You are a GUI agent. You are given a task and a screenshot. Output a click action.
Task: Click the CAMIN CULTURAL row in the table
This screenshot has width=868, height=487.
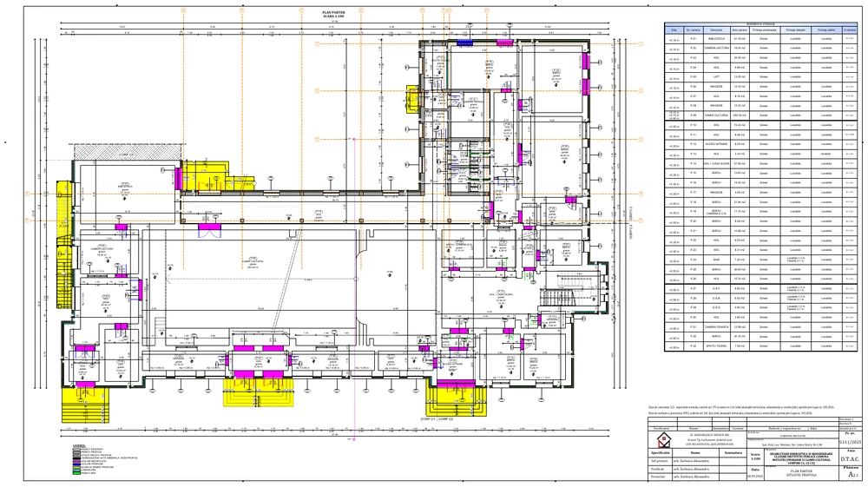[x=760, y=115]
